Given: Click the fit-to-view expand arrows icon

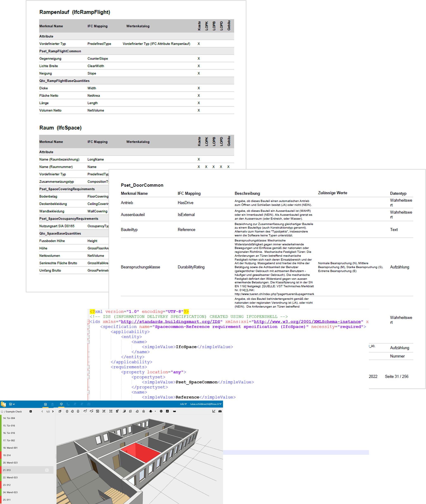Looking at the screenshot, I should click(x=111, y=411).
